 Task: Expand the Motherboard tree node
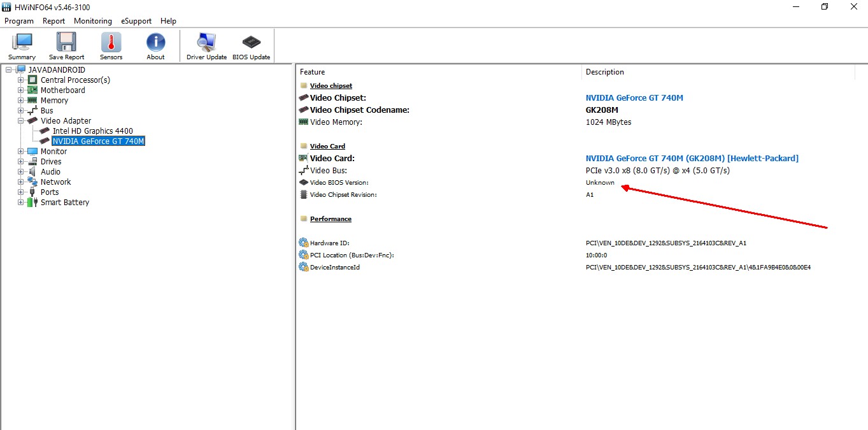(21, 90)
